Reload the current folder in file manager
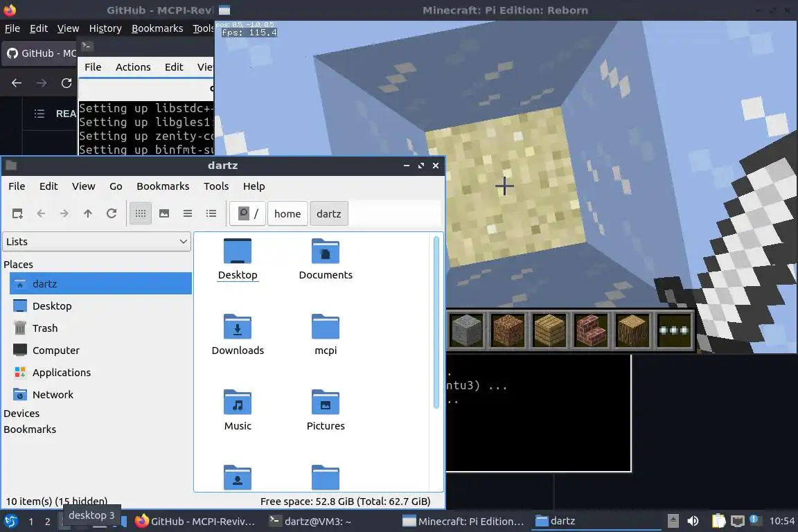Image resolution: width=798 pixels, height=532 pixels. tap(112, 213)
